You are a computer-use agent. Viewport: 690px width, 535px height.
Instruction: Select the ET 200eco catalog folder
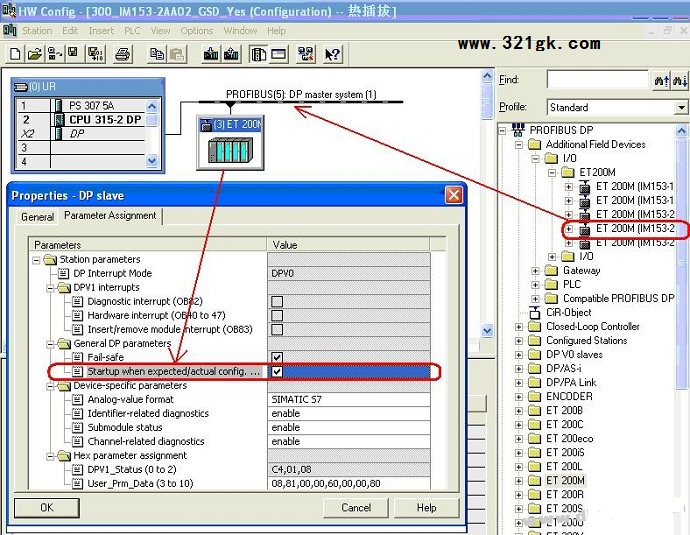coord(569,439)
